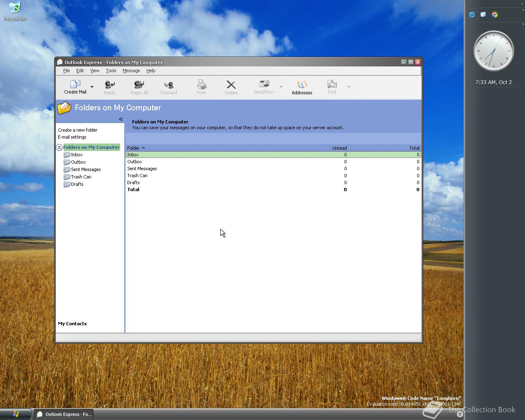Click E-mail settings link
525x420 pixels.
[72, 137]
